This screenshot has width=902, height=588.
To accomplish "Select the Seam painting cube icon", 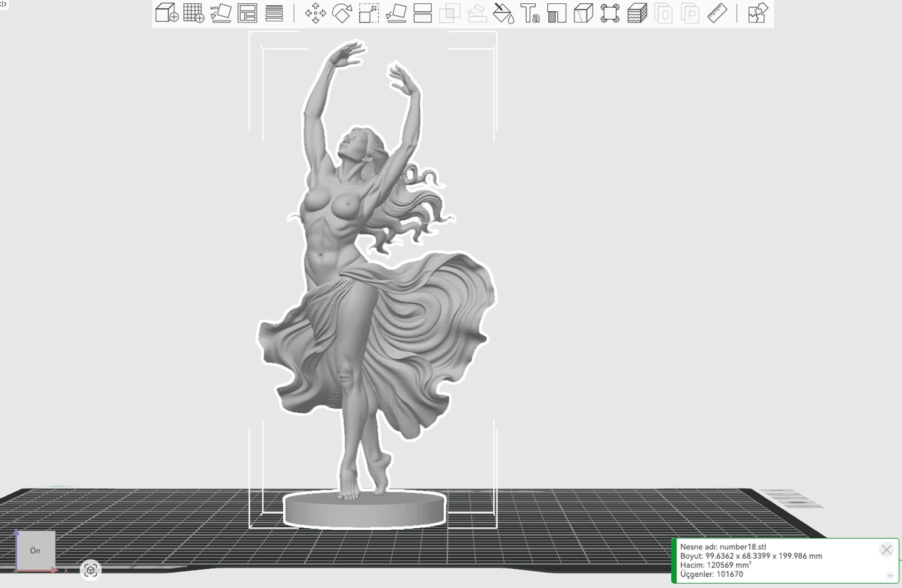I will (583, 13).
